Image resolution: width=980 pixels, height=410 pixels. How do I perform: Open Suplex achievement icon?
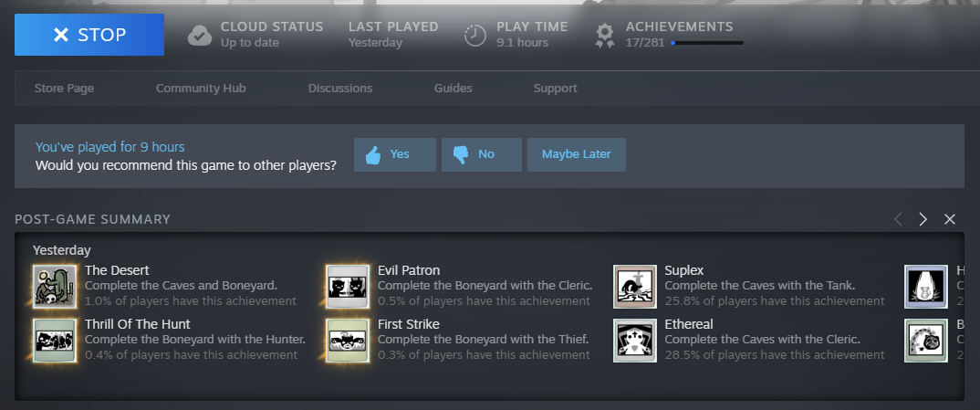click(x=635, y=286)
